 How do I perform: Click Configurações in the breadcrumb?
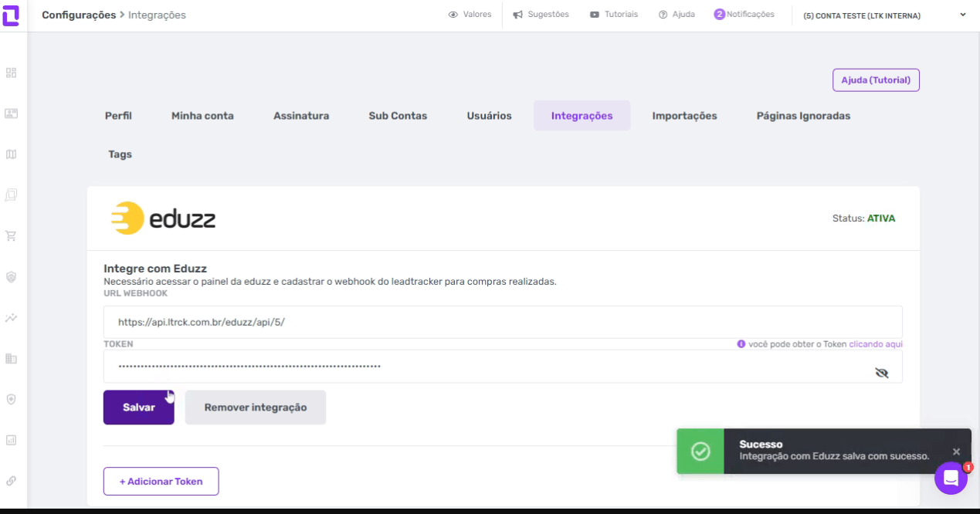click(79, 15)
